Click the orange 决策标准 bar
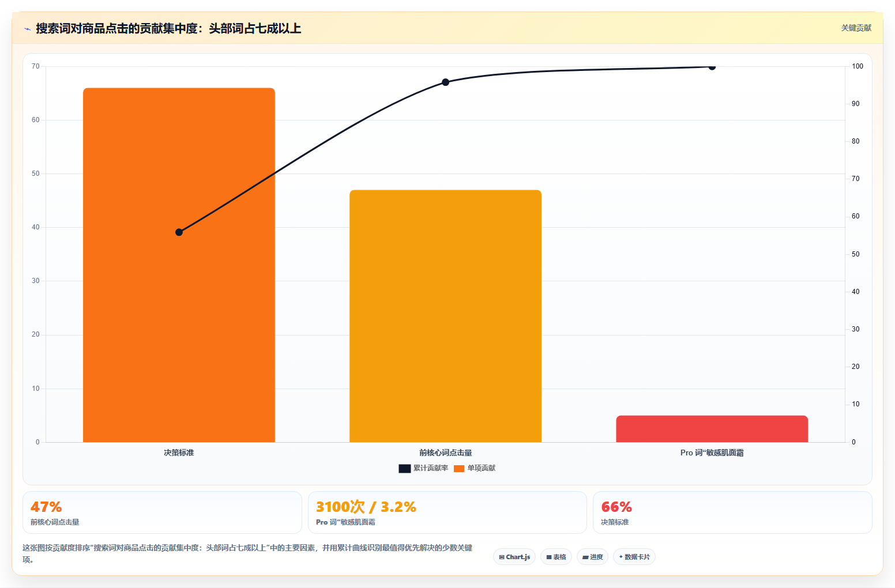The image size is (895, 588). pyautogui.click(x=179, y=265)
